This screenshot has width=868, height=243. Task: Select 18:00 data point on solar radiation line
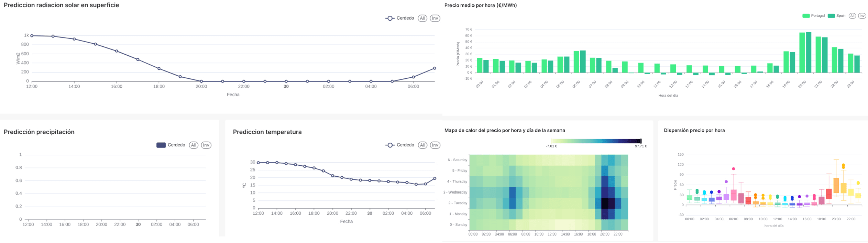[159, 69]
